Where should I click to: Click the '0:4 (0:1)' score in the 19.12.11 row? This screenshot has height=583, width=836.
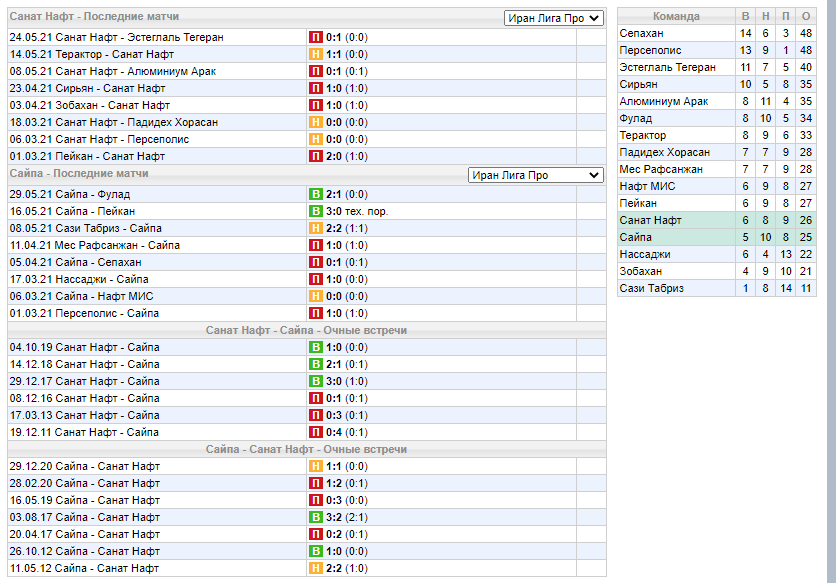[347, 433]
